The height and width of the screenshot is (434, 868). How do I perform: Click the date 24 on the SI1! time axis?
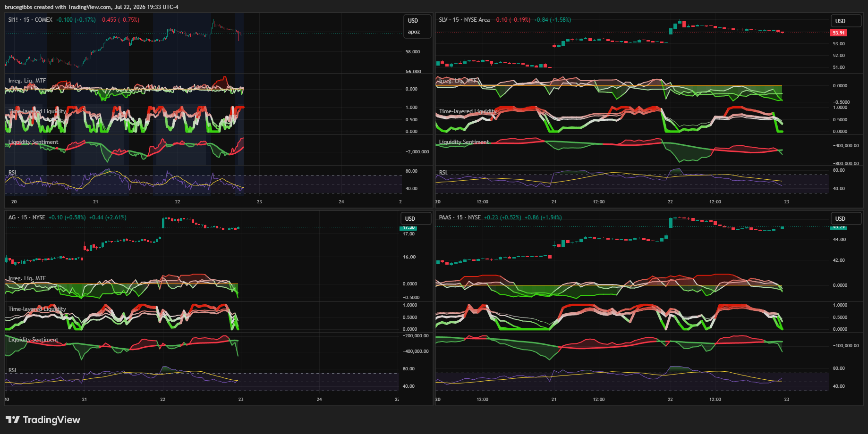(341, 202)
